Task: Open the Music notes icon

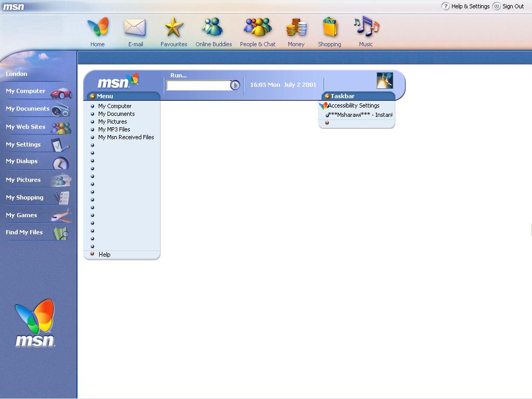Action: point(366,26)
